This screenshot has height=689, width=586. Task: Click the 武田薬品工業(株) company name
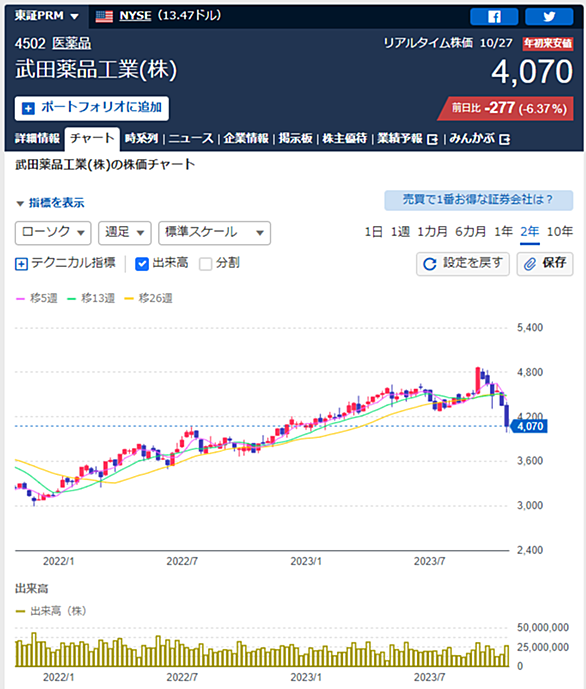point(96,70)
